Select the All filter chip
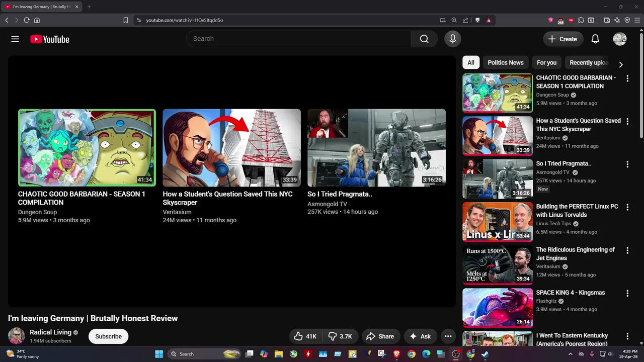This screenshot has height=362, width=644. [470, 62]
